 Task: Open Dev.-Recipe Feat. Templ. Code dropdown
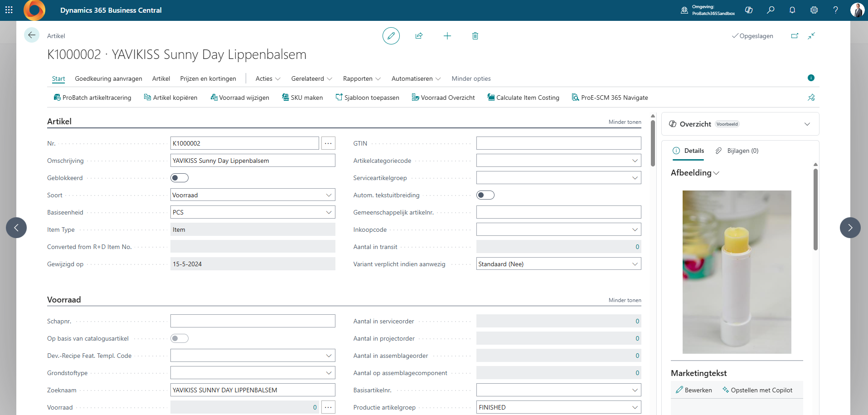point(329,356)
